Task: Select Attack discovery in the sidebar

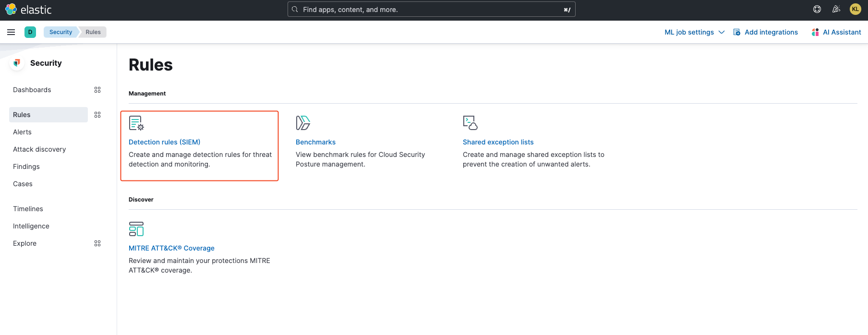Action: tap(39, 149)
